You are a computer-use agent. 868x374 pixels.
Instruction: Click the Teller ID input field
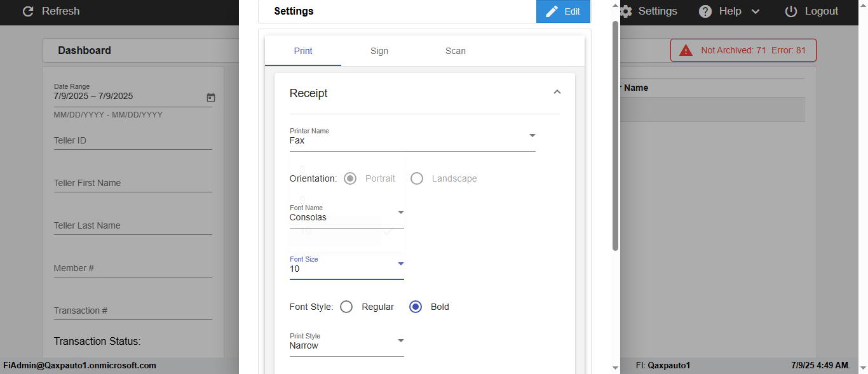tap(132, 140)
